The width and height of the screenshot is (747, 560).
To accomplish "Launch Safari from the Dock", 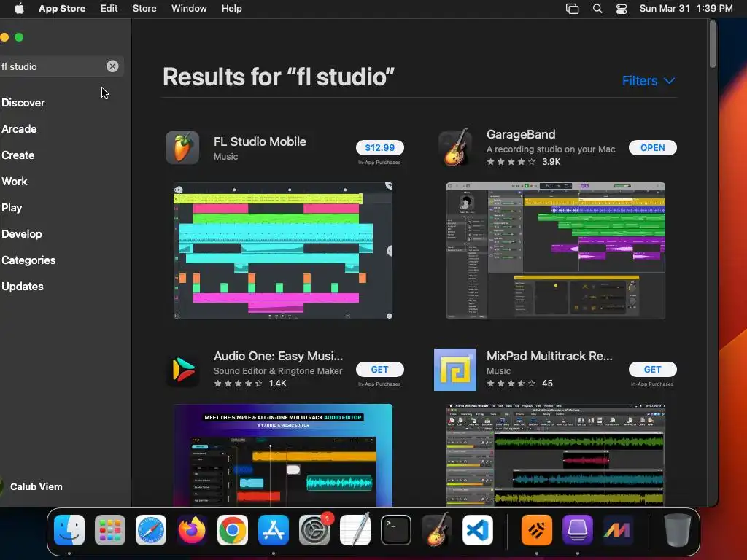I will 151,530.
